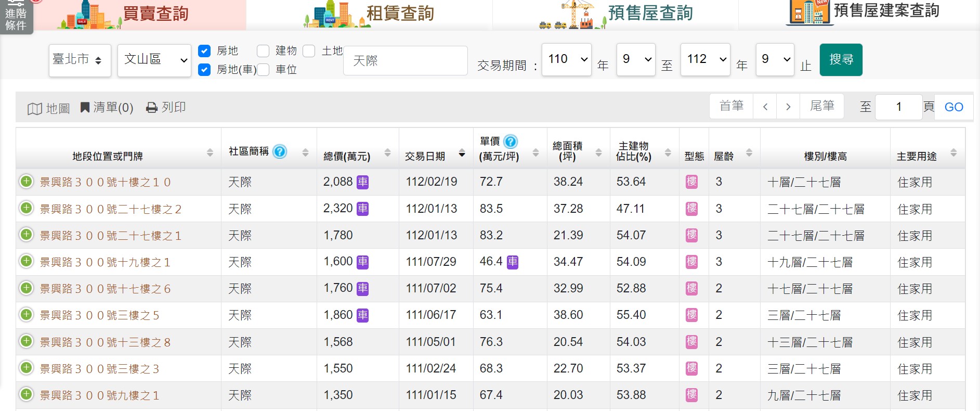Click help icon beside 單價 header
This screenshot has height=411, width=980.
tap(511, 142)
